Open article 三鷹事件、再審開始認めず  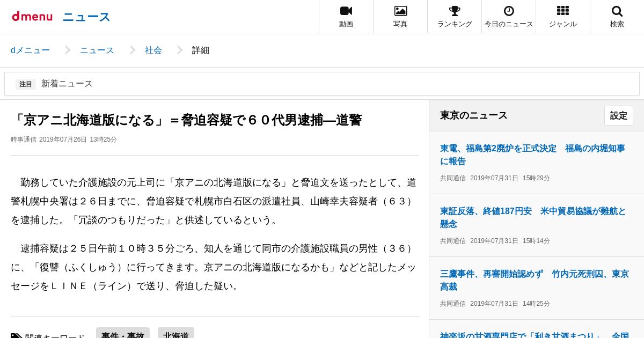click(534, 280)
